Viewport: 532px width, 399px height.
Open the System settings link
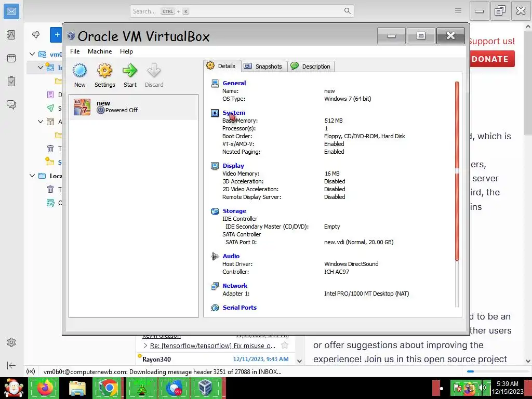[234, 113]
